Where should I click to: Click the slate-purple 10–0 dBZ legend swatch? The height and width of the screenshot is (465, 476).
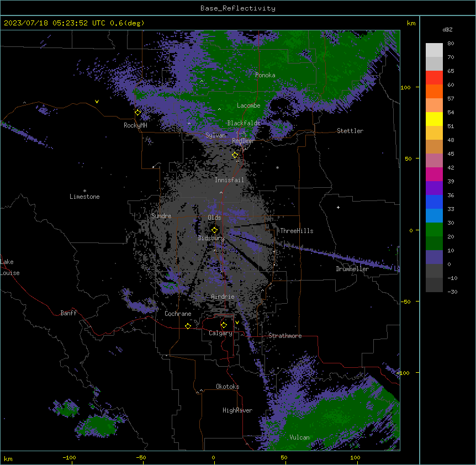click(x=434, y=257)
